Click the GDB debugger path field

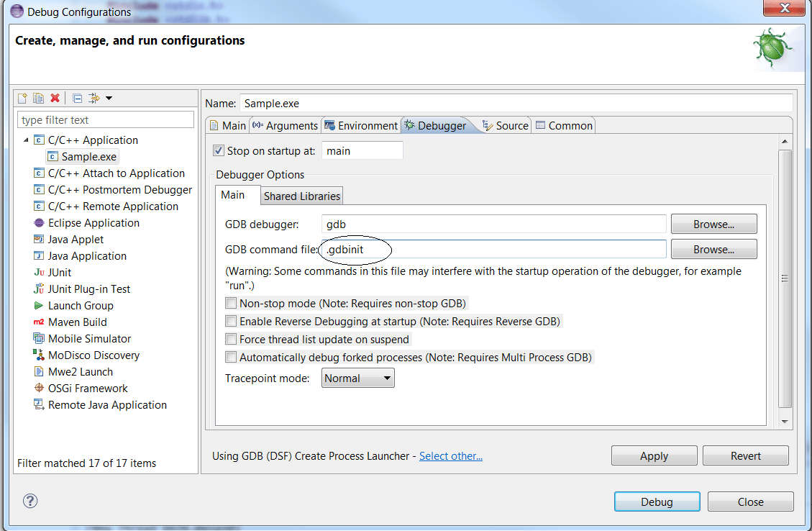click(x=494, y=224)
